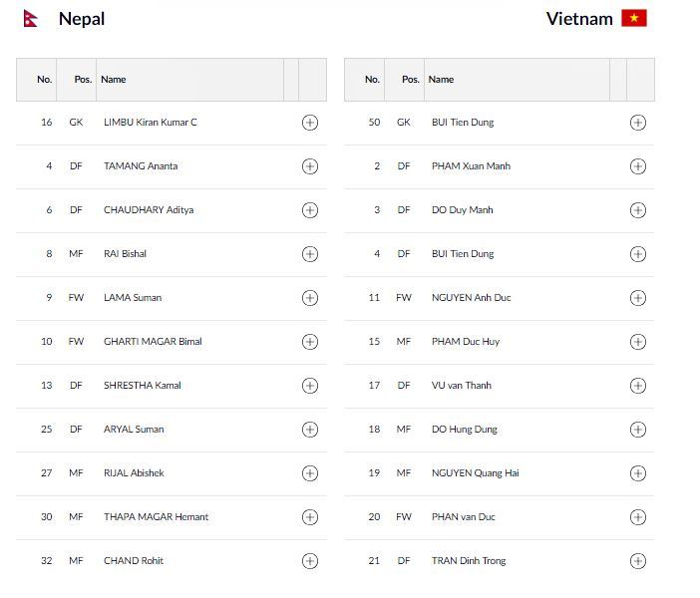
Task: Click plus icon for TRAN Dinh Trong
Action: 638,561
